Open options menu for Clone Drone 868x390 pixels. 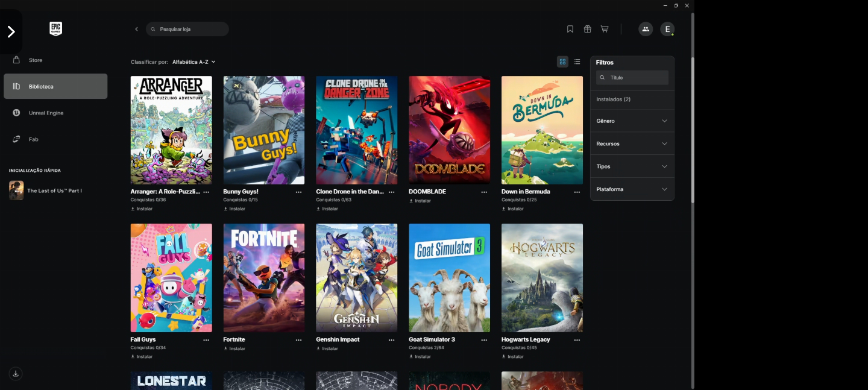click(x=392, y=192)
